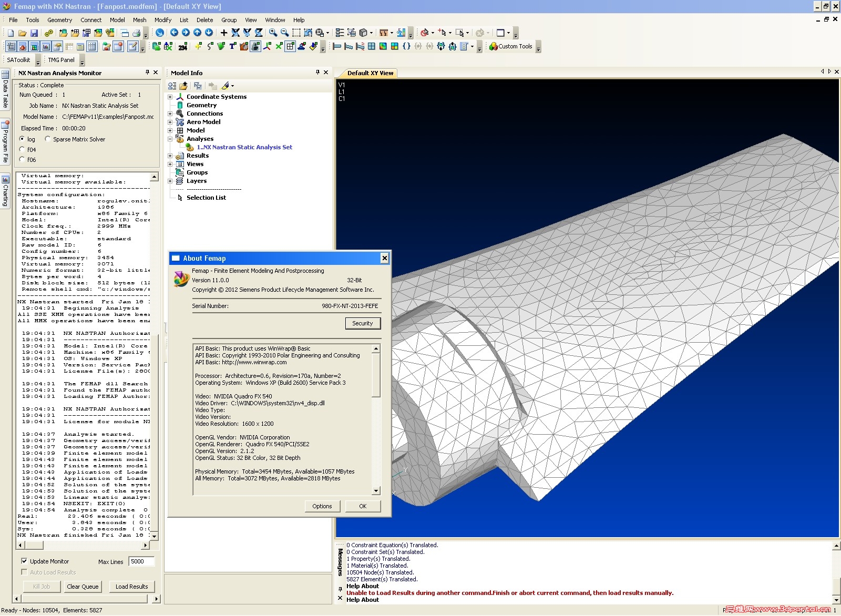Expand the Connections tree node
The height and width of the screenshot is (616, 841).
170,114
